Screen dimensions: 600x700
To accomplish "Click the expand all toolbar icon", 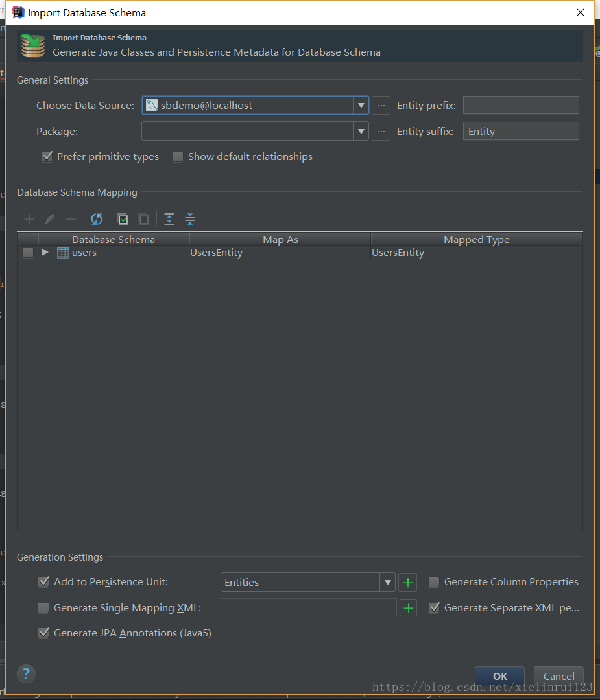I will 169,220.
